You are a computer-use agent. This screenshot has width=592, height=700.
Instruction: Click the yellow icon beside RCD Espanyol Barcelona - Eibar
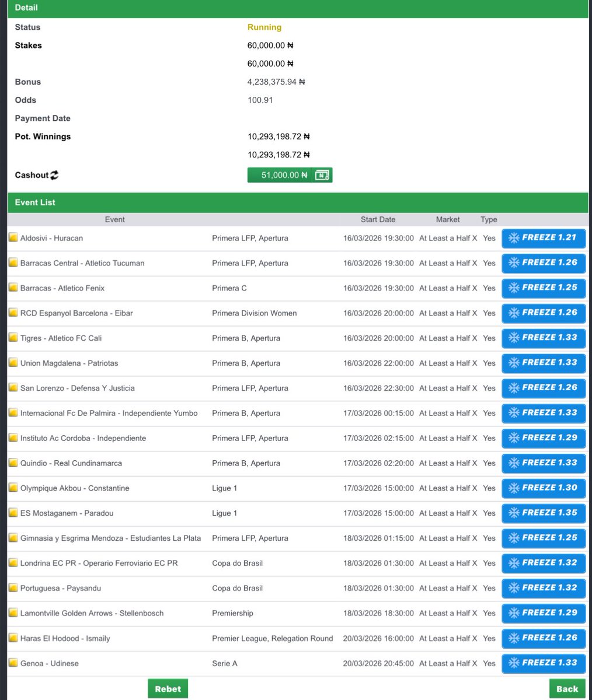point(13,313)
